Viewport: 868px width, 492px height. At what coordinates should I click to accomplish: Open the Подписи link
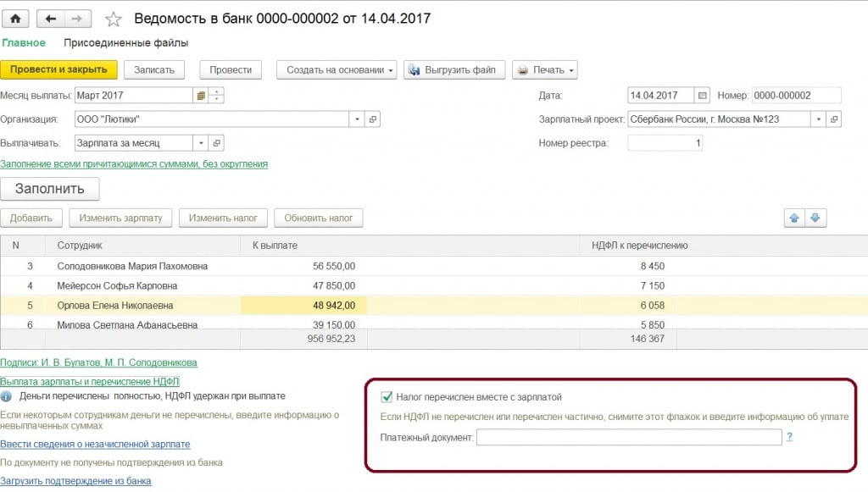coord(98,362)
